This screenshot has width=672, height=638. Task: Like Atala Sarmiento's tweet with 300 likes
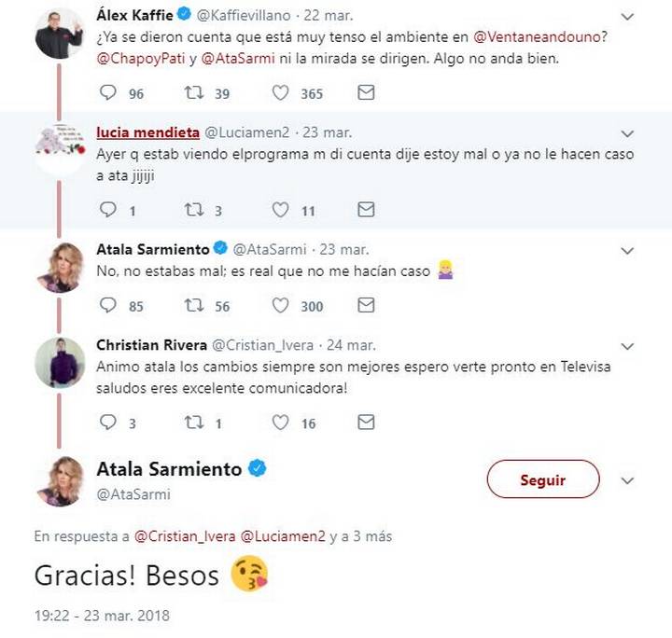click(282, 306)
